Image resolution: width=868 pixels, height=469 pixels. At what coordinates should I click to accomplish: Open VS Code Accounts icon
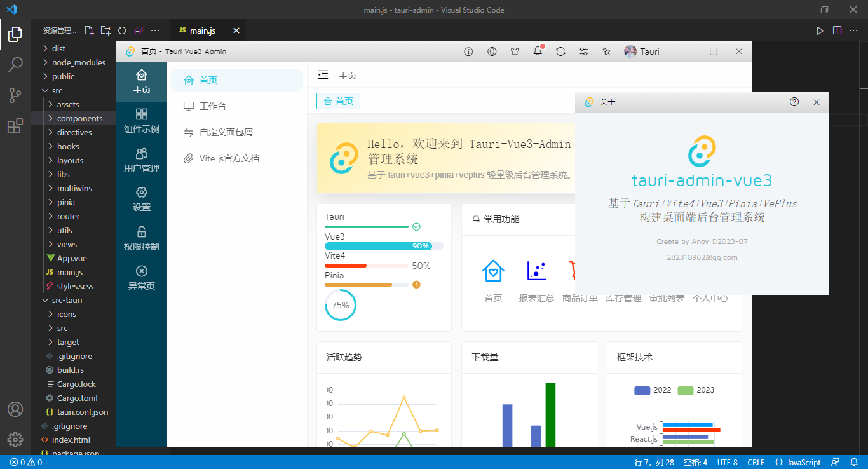click(15, 409)
